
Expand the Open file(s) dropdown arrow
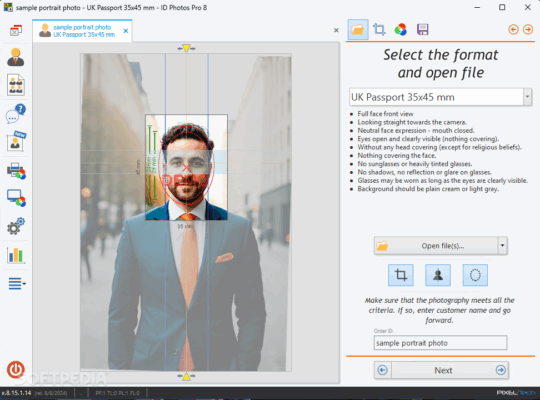(502, 246)
